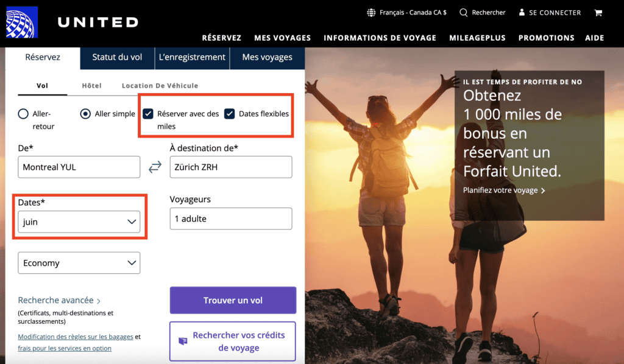This screenshot has height=364, width=624.
Task: Swap origin and destination with the arrows icon
Action: click(155, 166)
